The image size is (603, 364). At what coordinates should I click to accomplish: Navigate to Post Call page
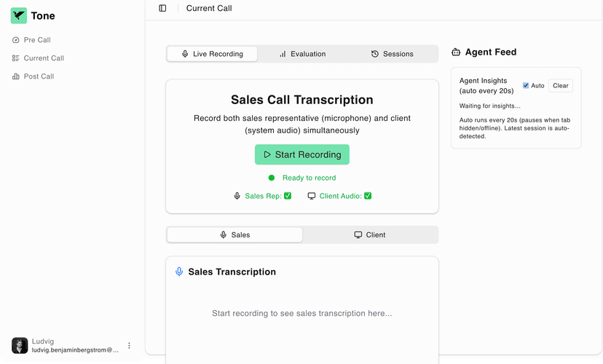(39, 76)
